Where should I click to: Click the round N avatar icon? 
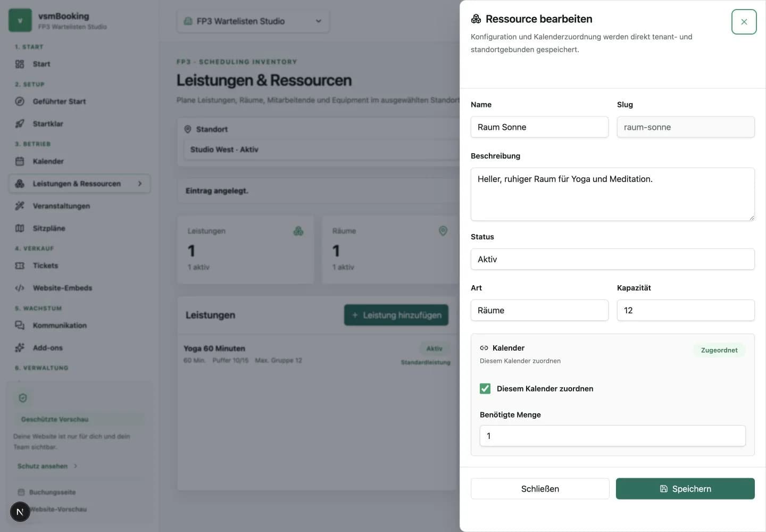[x=20, y=512]
